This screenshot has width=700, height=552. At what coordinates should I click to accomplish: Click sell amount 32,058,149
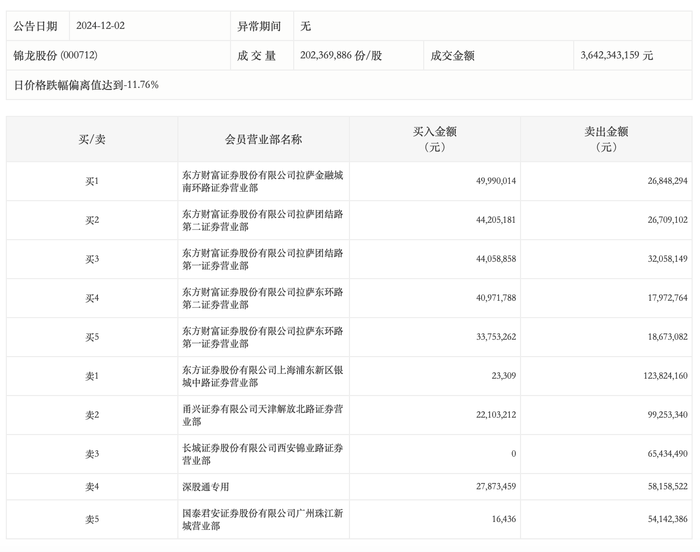668,259
